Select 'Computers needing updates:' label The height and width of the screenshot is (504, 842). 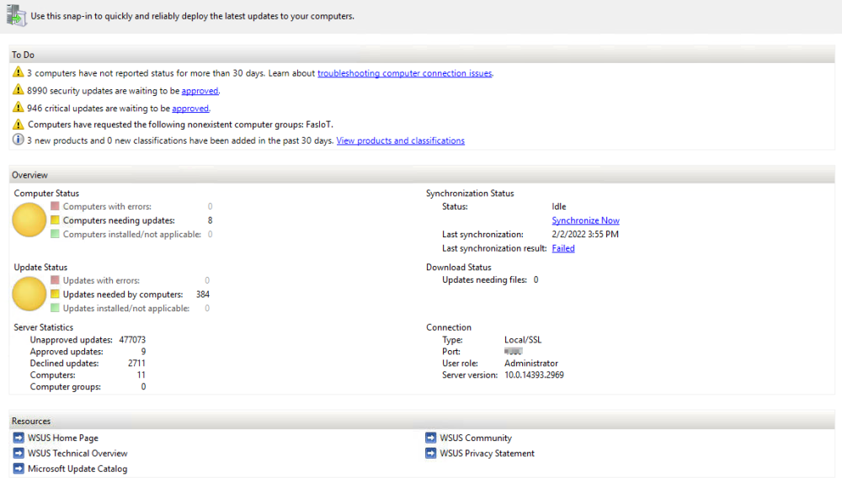point(119,220)
